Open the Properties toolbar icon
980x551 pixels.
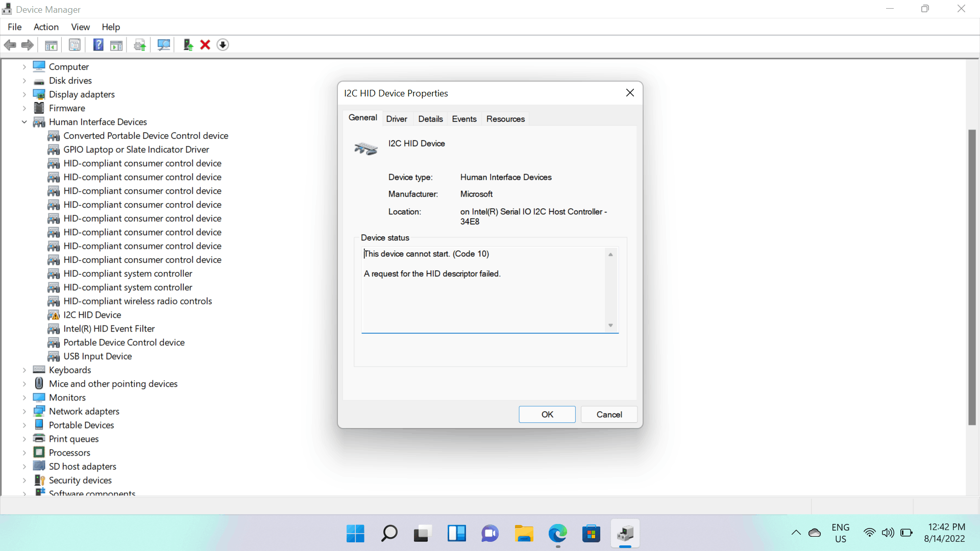[75, 45]
